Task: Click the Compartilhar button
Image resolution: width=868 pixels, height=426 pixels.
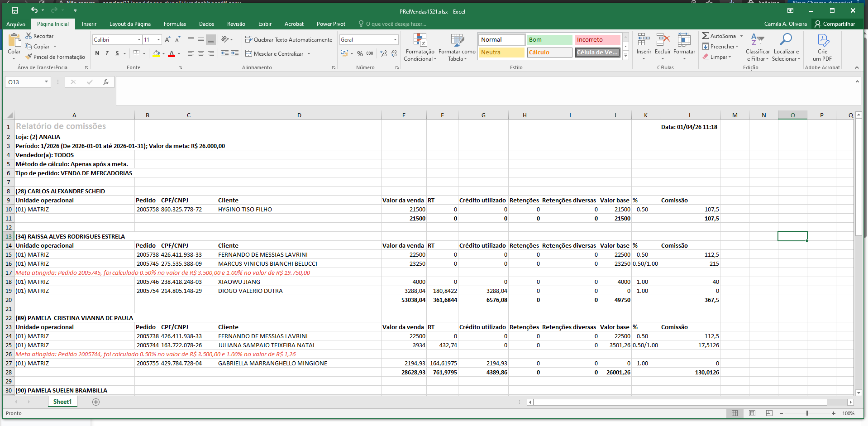Action: click(x=835, y=24)
